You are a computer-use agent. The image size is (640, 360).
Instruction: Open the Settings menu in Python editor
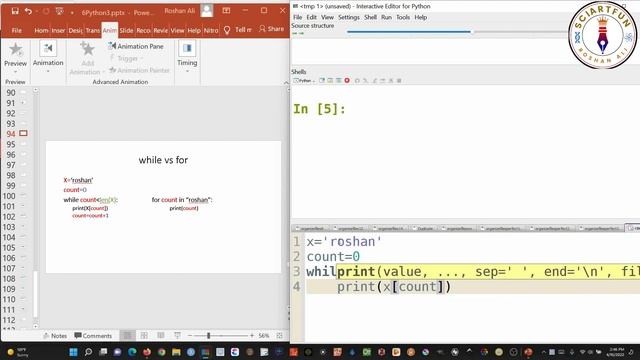349,17
